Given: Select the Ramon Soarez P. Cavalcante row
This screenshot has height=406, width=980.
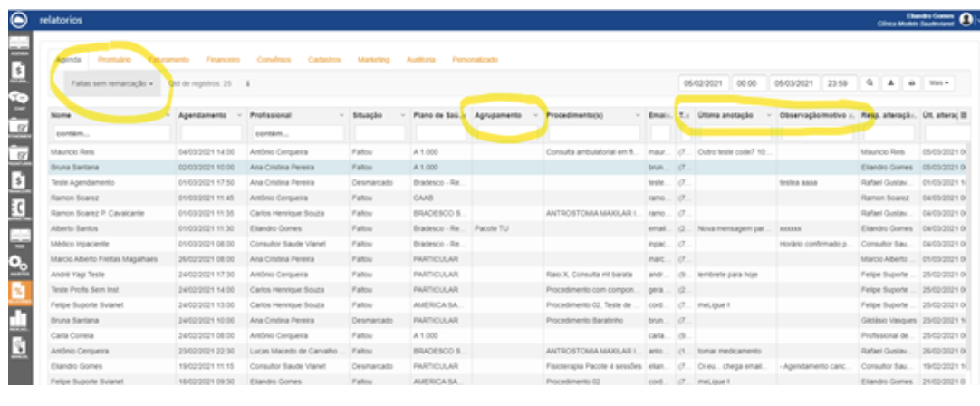Looking at the screenshot, I should click(x=98, y=213).
